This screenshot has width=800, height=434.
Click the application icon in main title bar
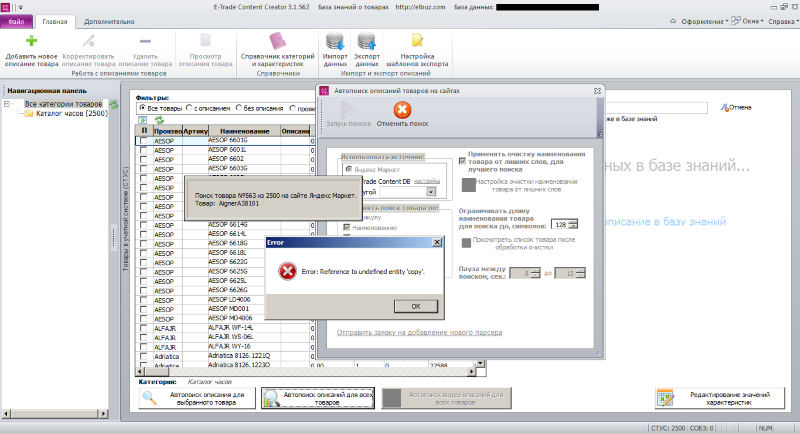coord(6,7)
